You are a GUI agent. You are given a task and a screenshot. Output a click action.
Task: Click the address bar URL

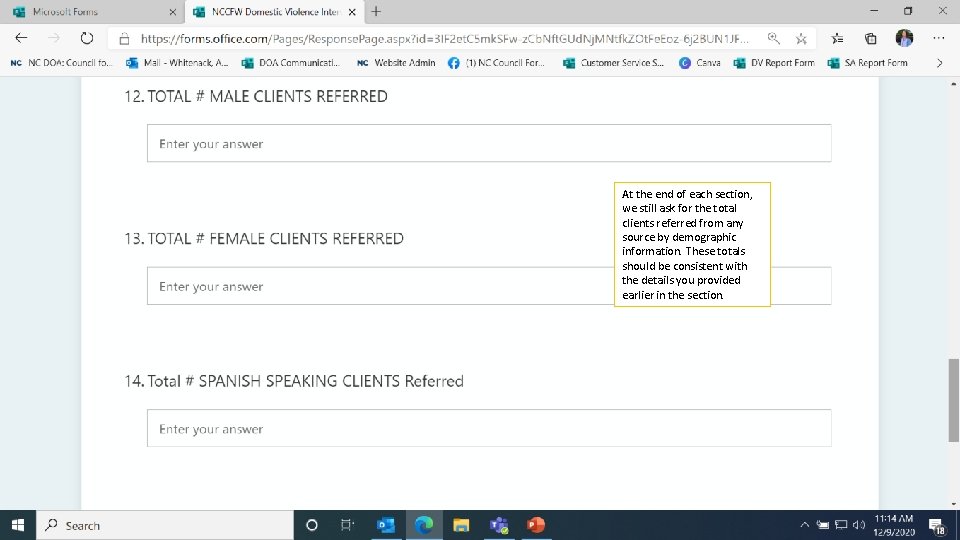click(444, 39)
